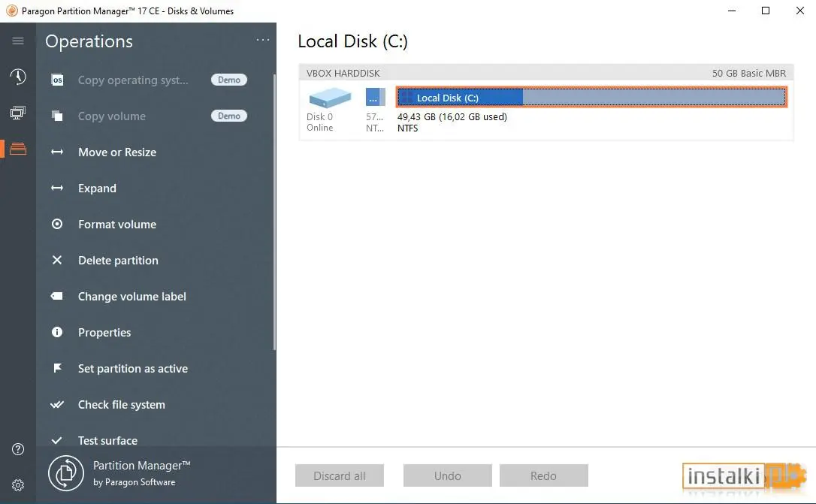Click the 49,43 GB (16,02 GB used) text
The width and height of the screenshot is (816, 504).
(x=452, y=116)
